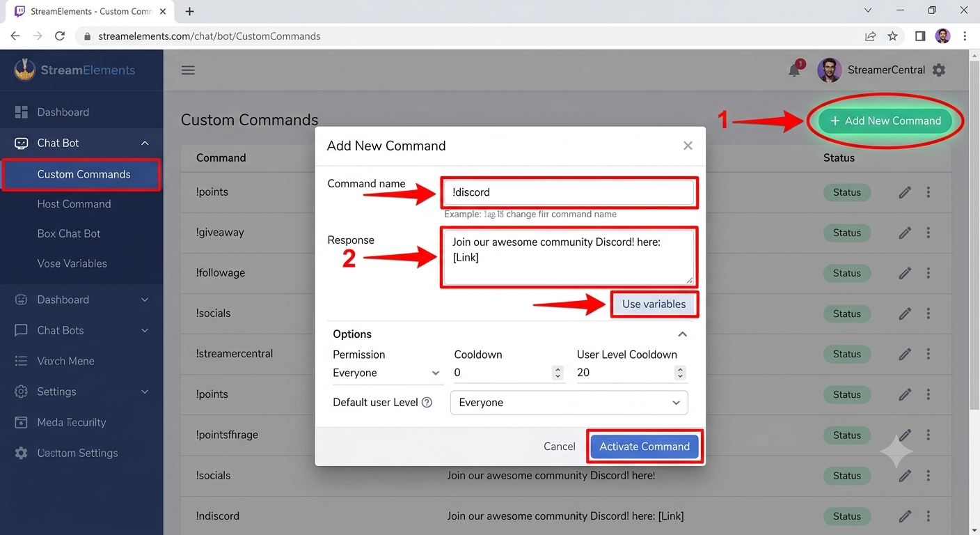980x535 pixels.
Task: Click the Add New Command button
Action: click(x=885, y=121)
